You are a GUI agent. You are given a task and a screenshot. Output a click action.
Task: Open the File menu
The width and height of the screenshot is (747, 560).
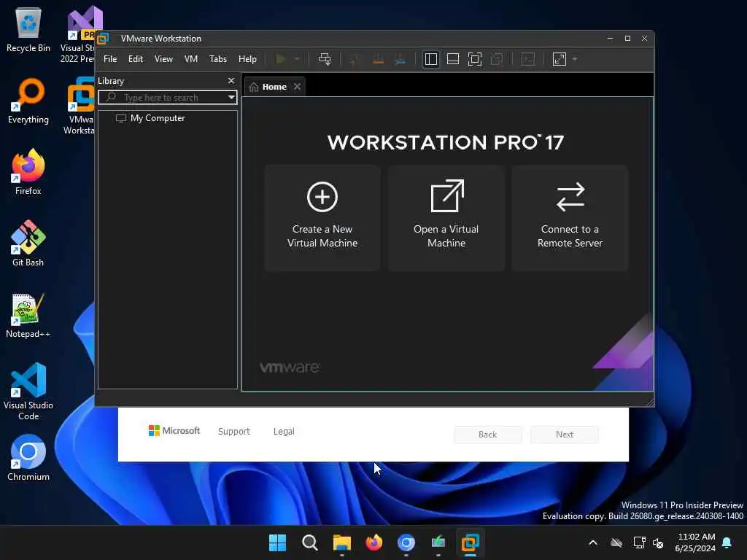tap(110, 59)
